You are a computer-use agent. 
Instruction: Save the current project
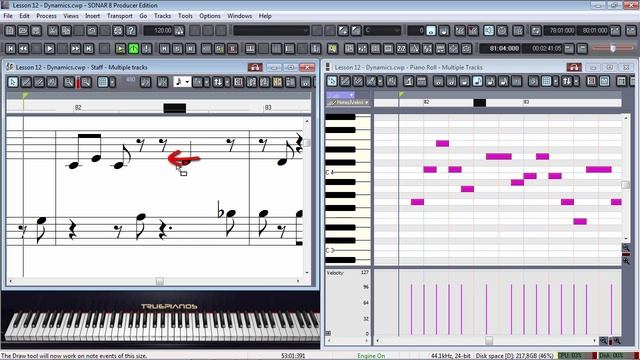coord(36,31)
